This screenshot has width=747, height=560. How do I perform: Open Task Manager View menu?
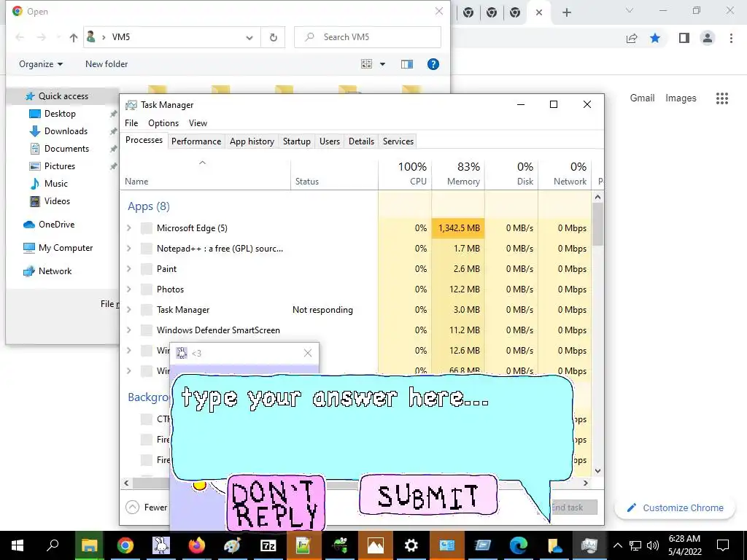(198, 122)
